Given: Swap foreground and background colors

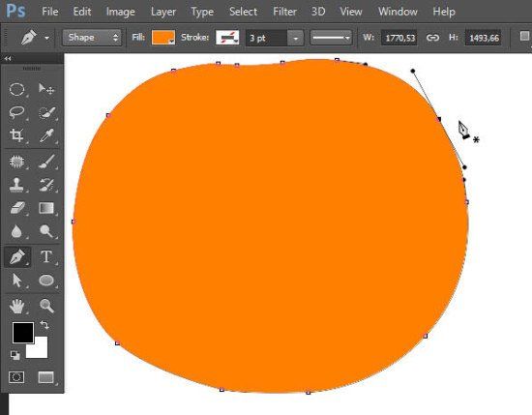Looking at the screenshot, I should click(44, 325).
